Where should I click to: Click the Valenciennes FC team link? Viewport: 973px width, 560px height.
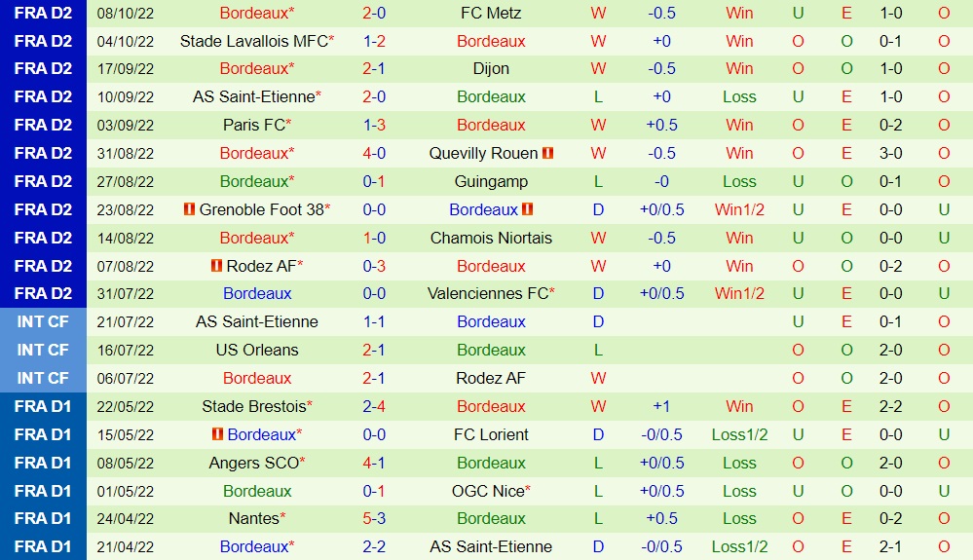[487, 293]
